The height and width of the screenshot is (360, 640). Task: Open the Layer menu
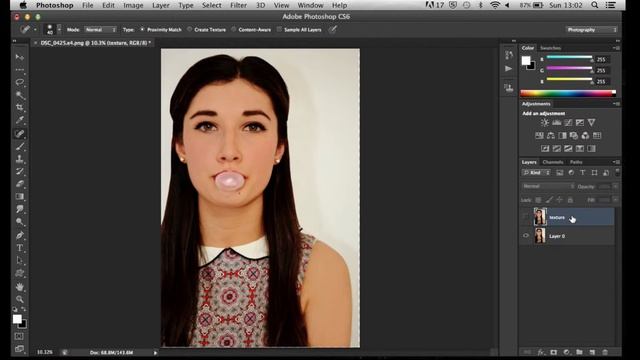click(x=161, y=5)
